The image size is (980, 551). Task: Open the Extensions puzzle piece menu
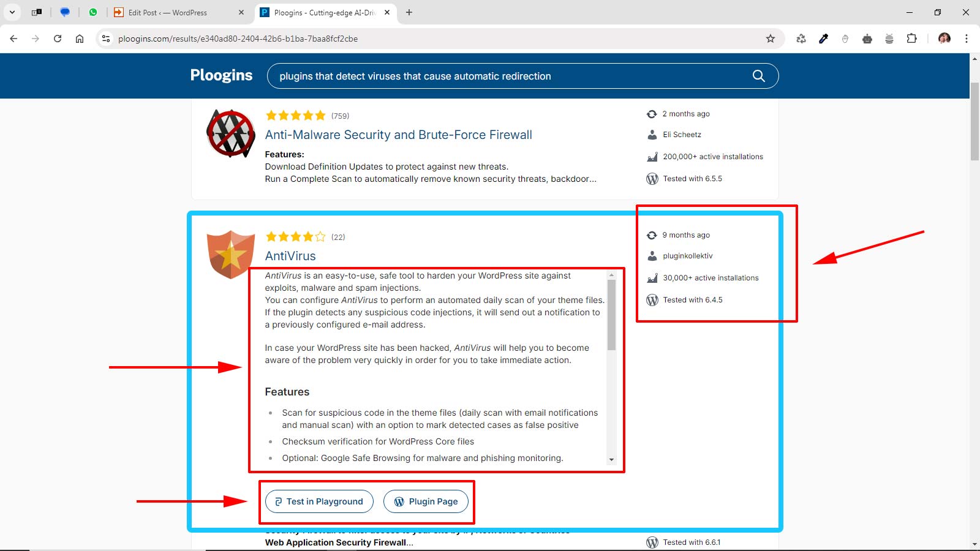tap(911, 39)
